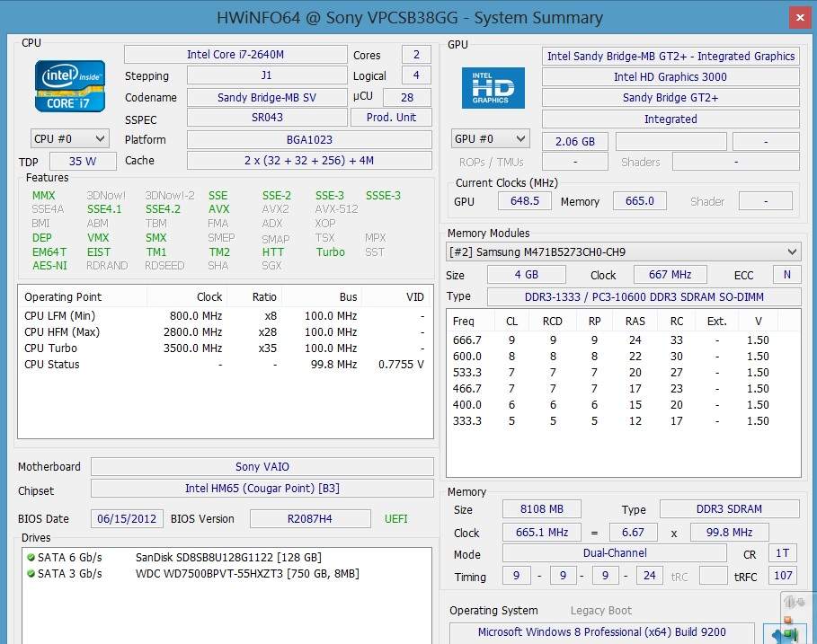Select the SanDisk SD8SB8U128G1122 drive entry
817x644 pixels.
point(228,558)
